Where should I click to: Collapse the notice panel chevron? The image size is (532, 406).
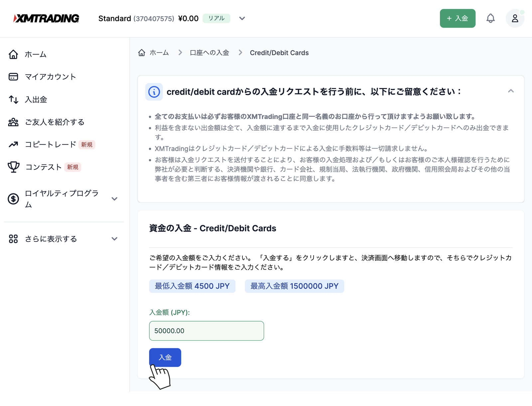(x=511, y=91)
